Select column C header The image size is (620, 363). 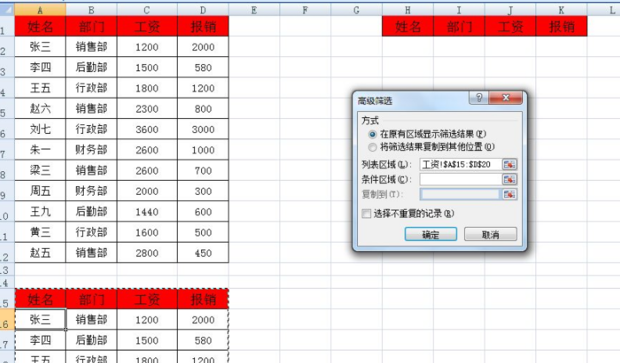point(147,10)
